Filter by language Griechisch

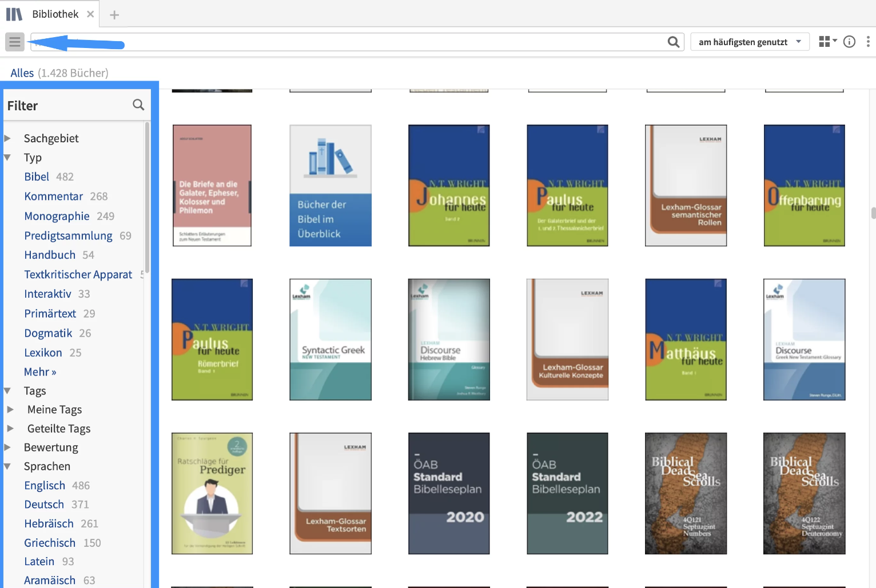click(50, 543)
